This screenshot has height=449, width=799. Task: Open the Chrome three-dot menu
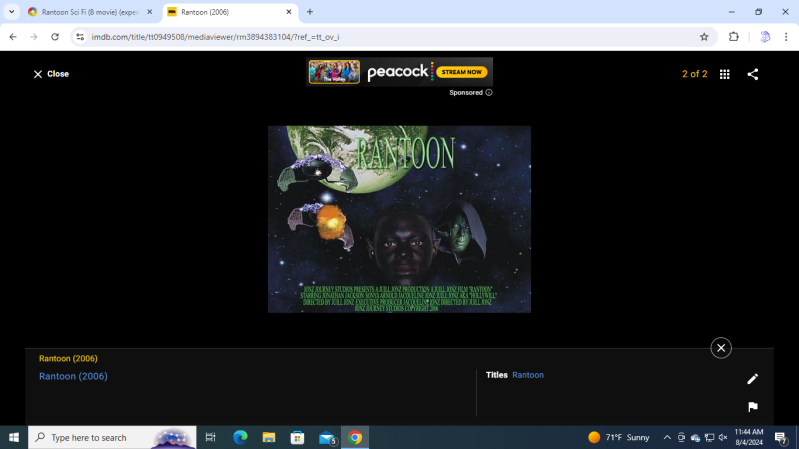tap(786, 37)
